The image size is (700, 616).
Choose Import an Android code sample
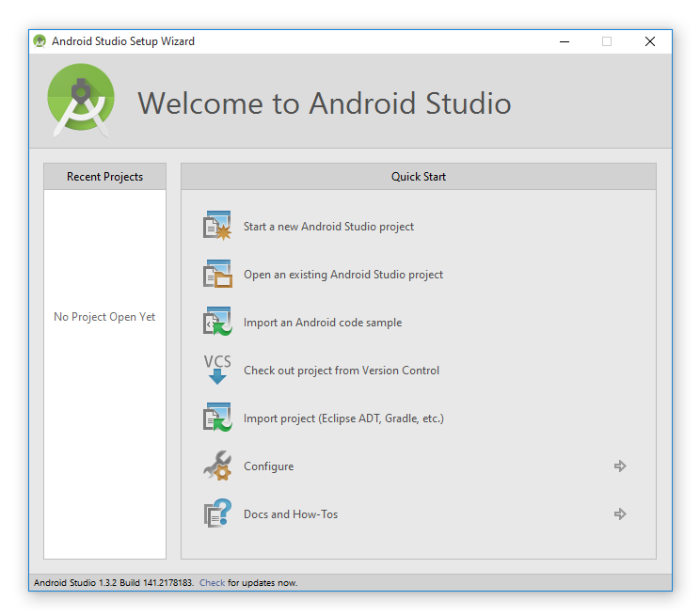pos(323,323)
